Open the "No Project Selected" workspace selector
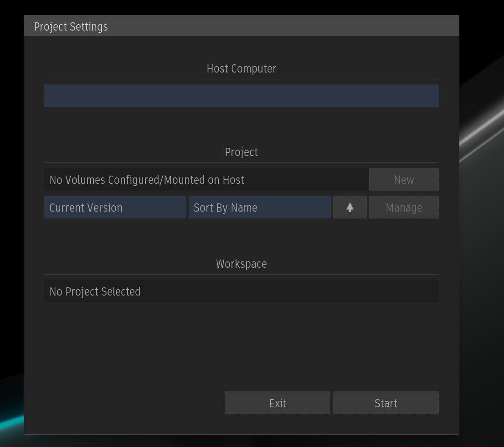Screen dimensions: 504x447 coord(241,291)
